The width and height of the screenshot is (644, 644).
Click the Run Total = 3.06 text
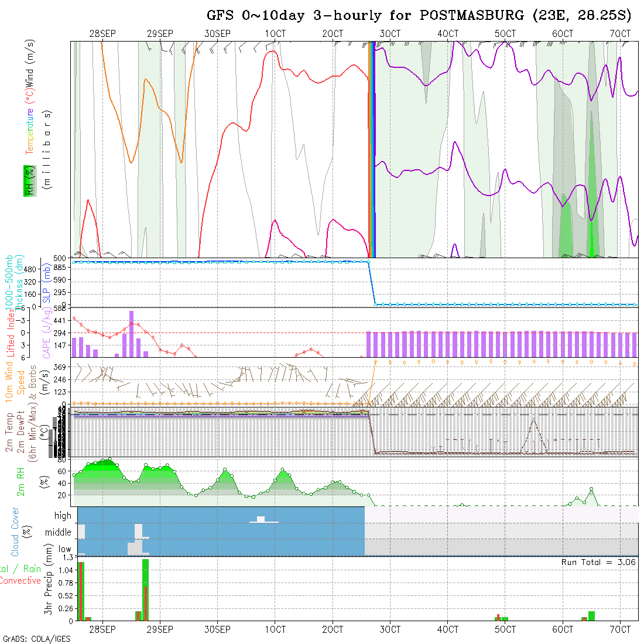(598, 562)
